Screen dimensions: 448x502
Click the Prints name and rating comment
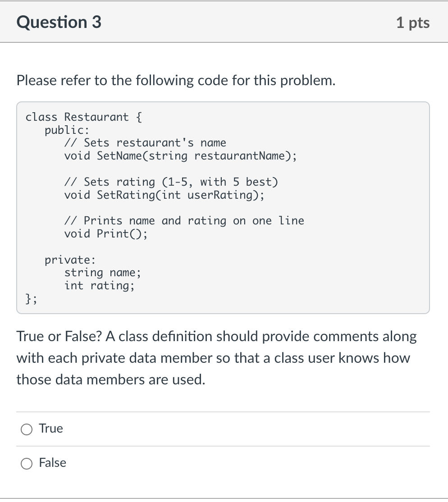click(x=184, y=220)
